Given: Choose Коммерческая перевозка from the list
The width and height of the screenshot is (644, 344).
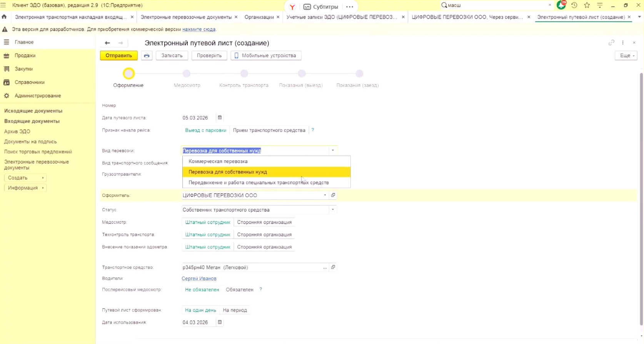Looking at the screenshot, I should pyautogui.click(x=218, y=161).
